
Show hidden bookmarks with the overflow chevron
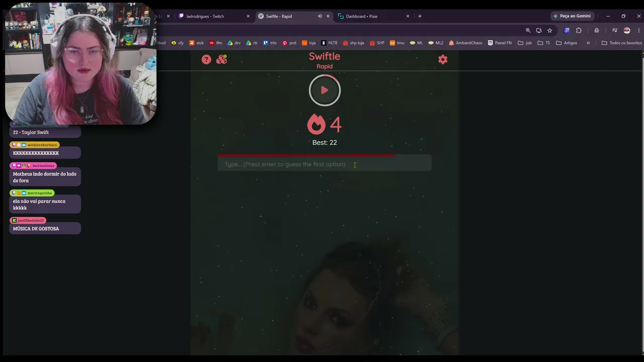(x=588, y=43)
